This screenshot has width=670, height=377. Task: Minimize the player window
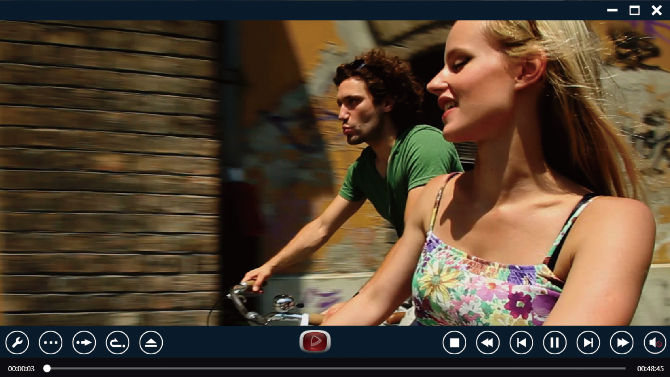point(612,10)
